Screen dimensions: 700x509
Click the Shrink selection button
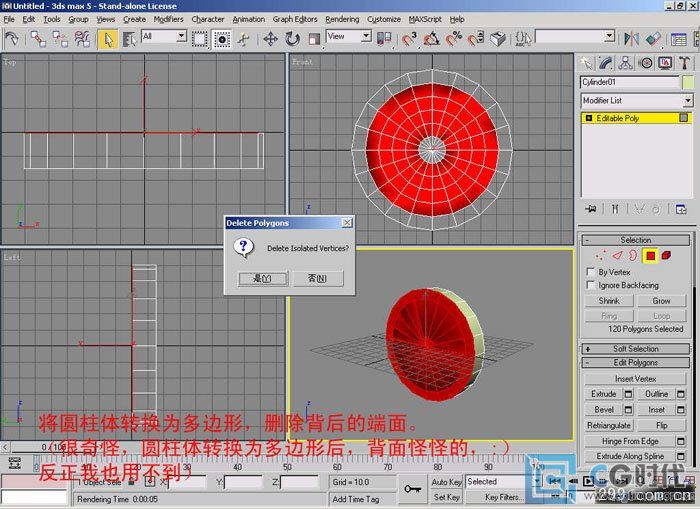pyautogui.click(x=609, y=301)
